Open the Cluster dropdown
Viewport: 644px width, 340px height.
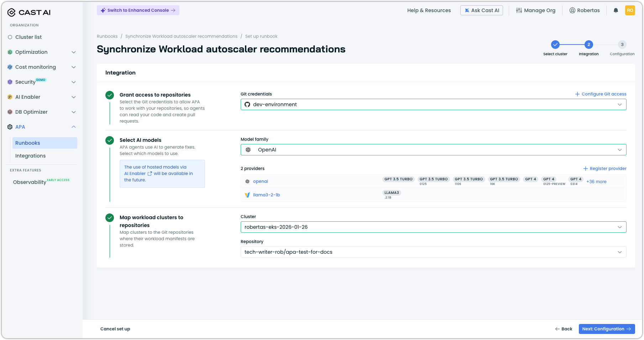pos(434,227)
